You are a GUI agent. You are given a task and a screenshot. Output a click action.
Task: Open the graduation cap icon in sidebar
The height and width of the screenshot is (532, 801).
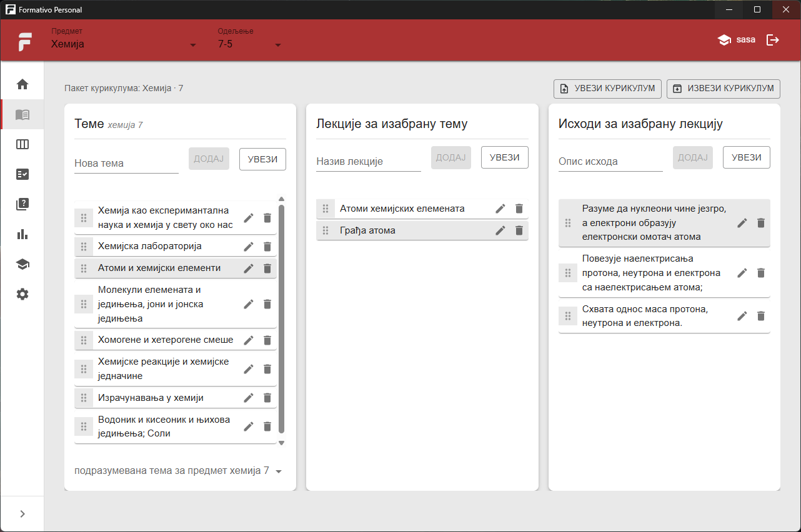pyautogui.click(x=22, y=264)
